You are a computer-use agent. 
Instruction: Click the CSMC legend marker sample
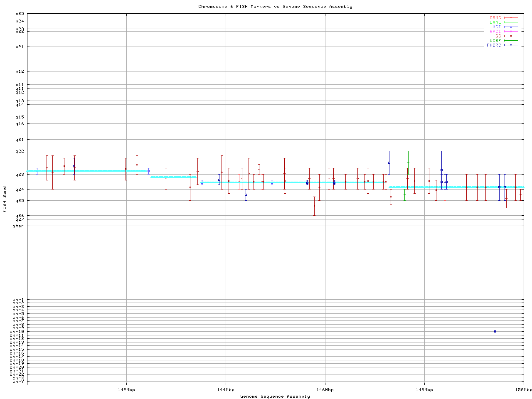[x=511, y=18]
